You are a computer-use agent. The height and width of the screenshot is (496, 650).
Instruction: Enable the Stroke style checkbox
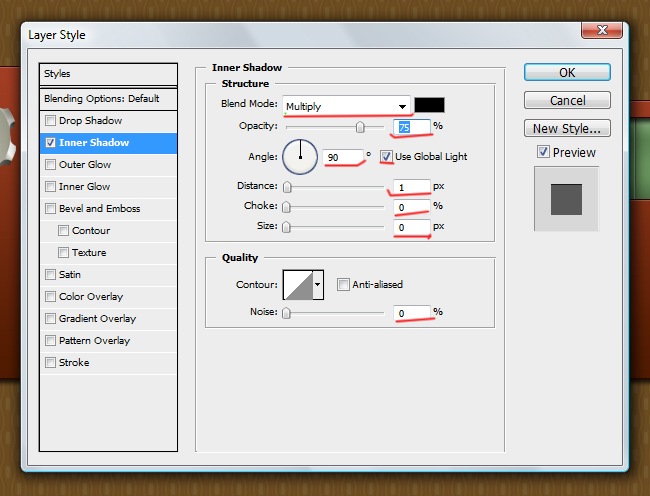point(50,363)
